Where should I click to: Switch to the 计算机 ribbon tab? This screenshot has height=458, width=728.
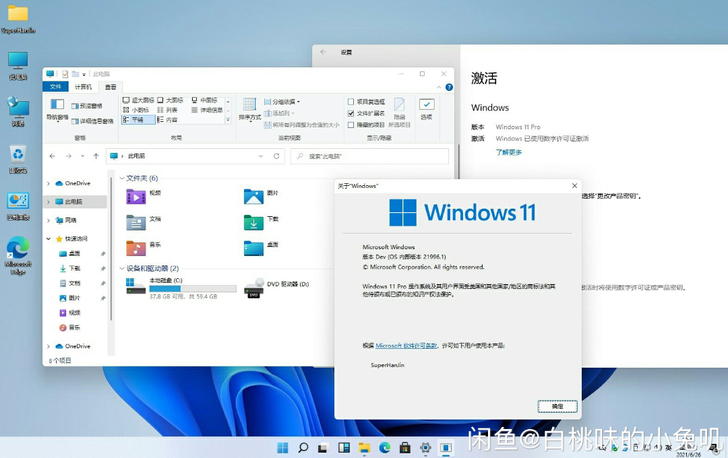point(83,87)
